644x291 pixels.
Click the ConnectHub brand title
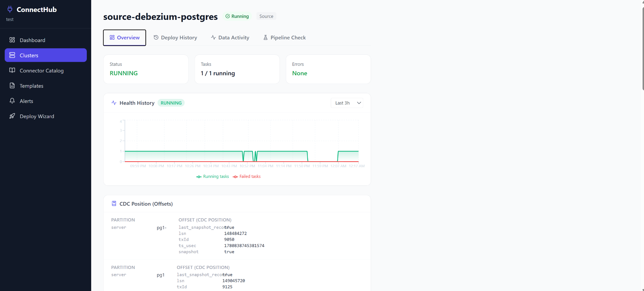(36, 9)
